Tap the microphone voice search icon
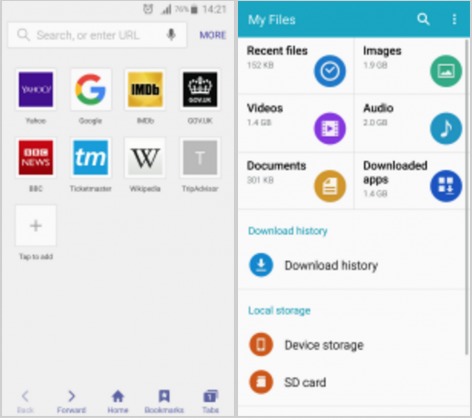The height and width of the screenshot is (420, 472). [x=171, y=35]
